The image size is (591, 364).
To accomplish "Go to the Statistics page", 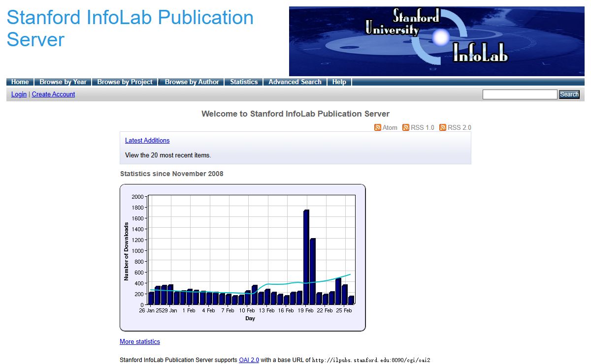I will [244, 82].
